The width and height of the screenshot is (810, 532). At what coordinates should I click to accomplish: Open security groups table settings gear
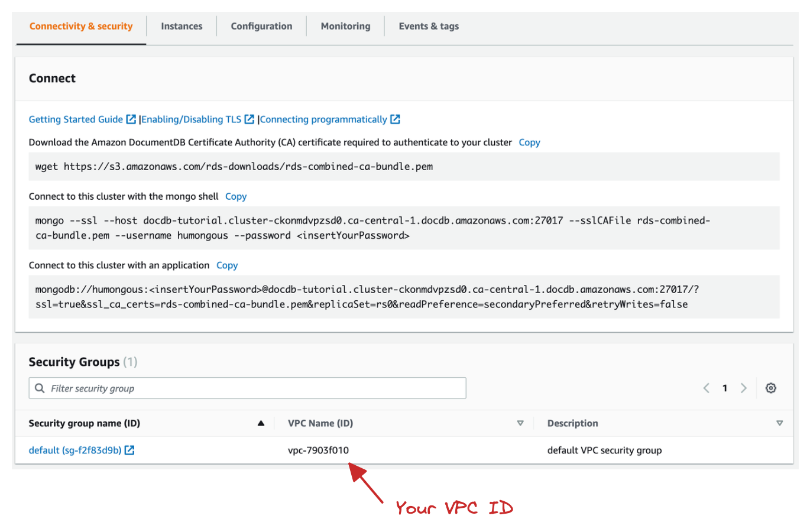point(771,388)
